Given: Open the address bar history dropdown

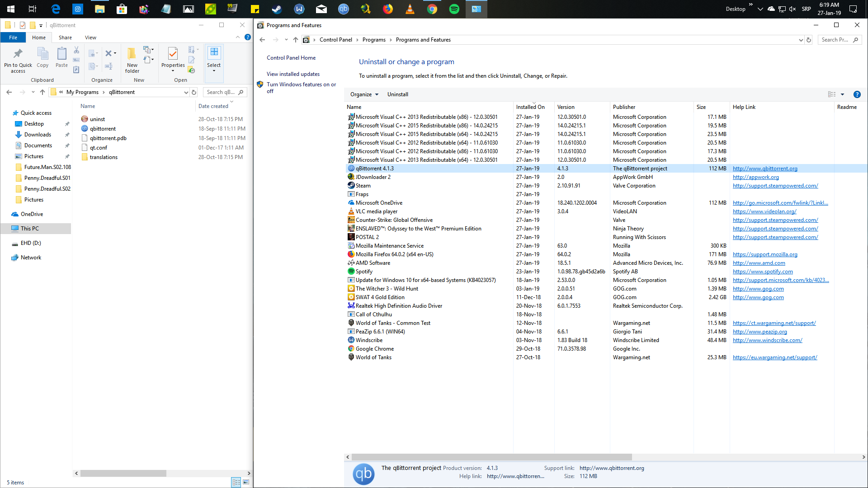Looking at the screenshot, I should pos(801,40).
